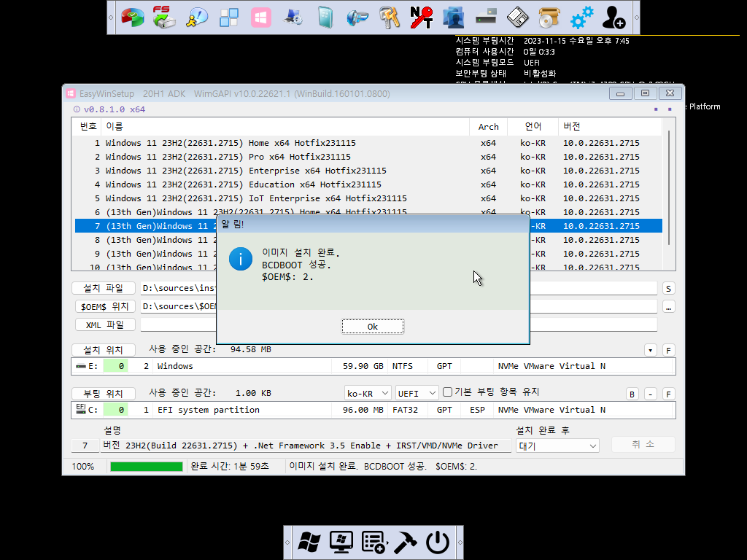Click the 설치 파일 button
This screenshot has height=560, width=747.
coord(104,288)
